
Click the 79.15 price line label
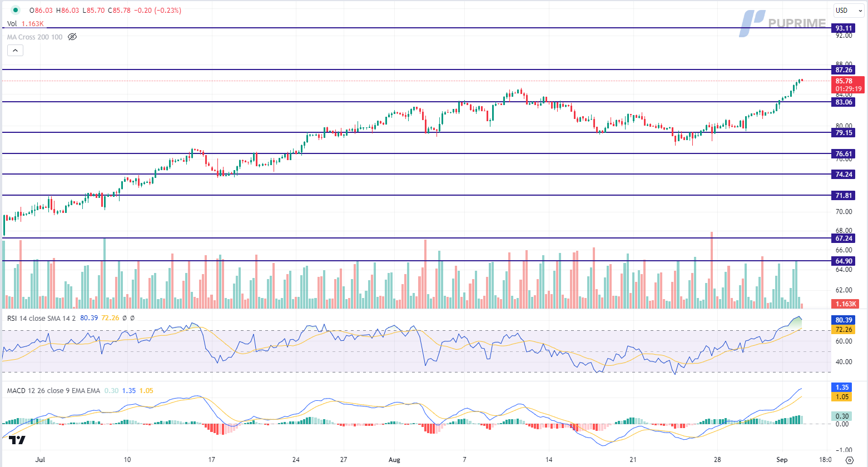point(844,133)
